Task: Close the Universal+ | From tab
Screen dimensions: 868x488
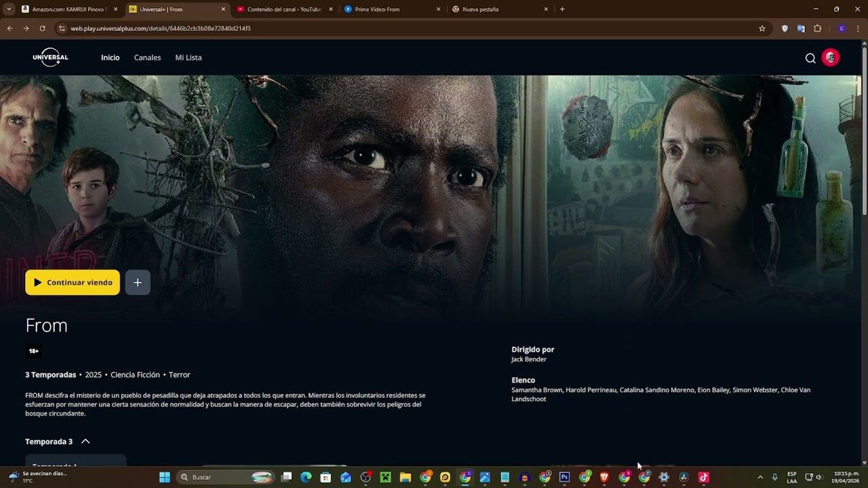Action: [223, 9]
